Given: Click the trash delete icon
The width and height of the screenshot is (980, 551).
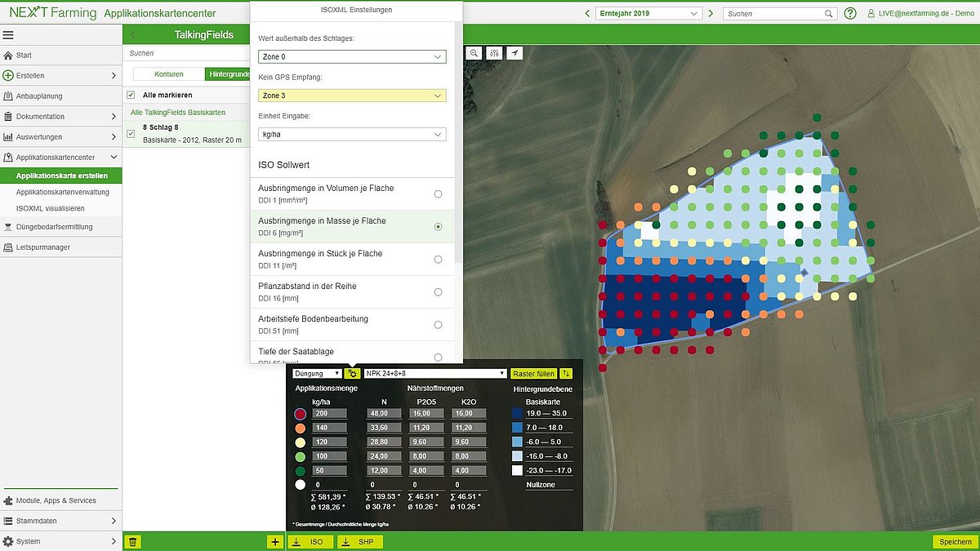Looking at the screenshot, I should pyautogui.click(x=133, y=541).
